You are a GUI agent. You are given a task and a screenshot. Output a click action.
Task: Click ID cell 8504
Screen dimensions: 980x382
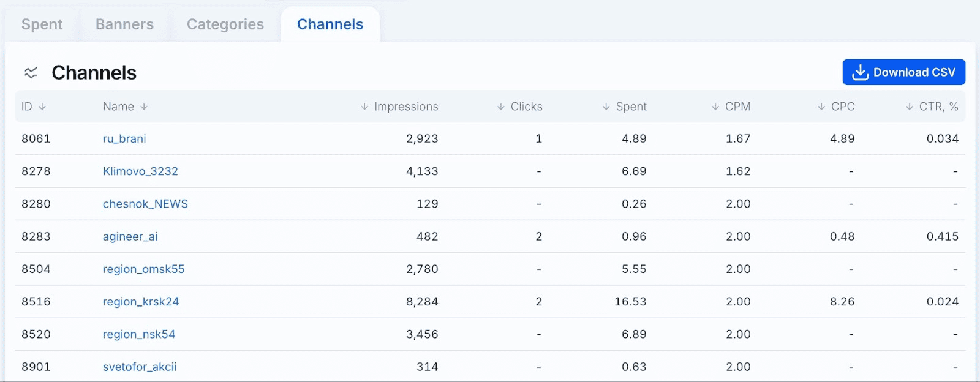(x=36, y=269)
